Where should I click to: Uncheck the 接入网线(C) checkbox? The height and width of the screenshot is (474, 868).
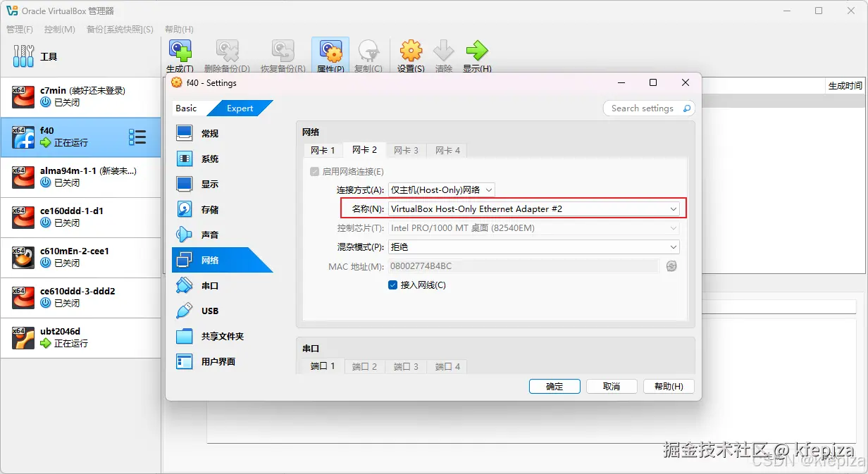pos(392,285)
